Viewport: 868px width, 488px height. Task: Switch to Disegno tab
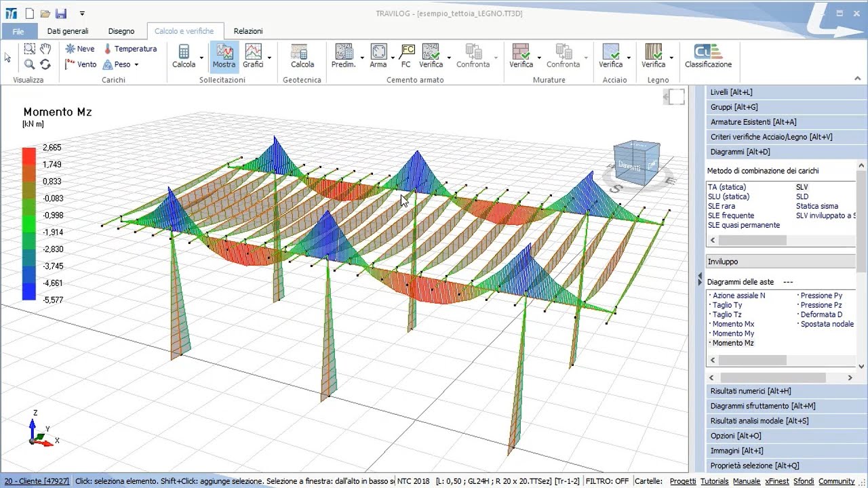pos(121,31)
